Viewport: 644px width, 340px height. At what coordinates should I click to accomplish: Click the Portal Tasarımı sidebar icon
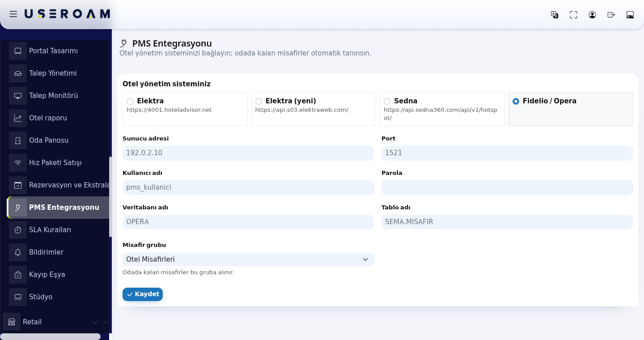18,51
